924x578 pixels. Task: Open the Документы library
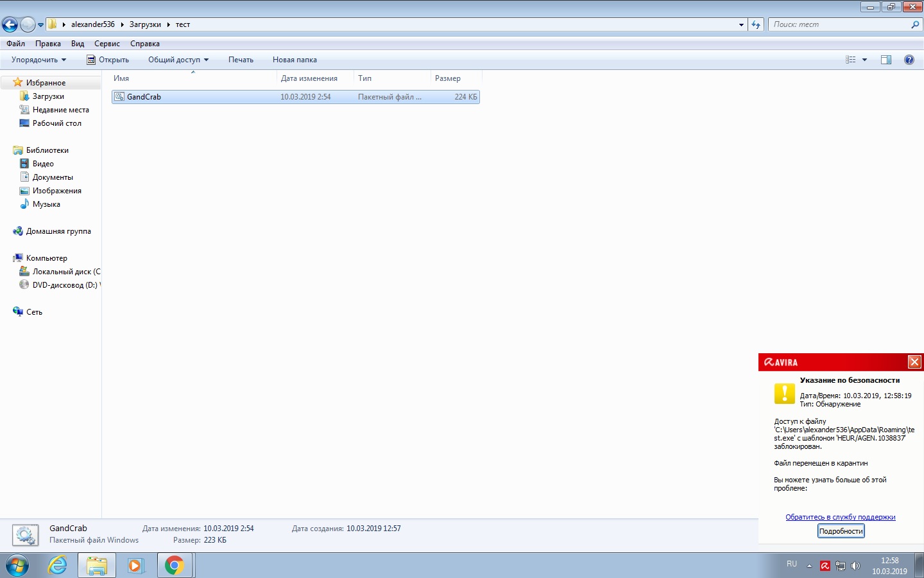coord(53,177)
